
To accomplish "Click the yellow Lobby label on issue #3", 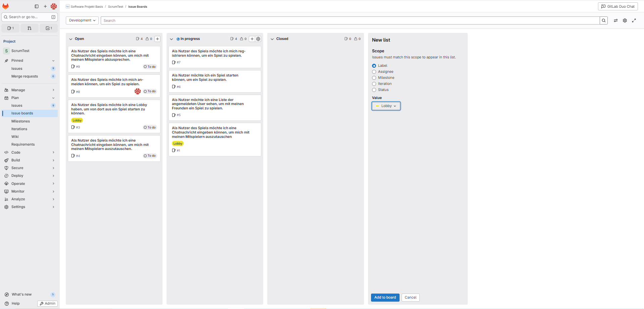I will point(77,120).
